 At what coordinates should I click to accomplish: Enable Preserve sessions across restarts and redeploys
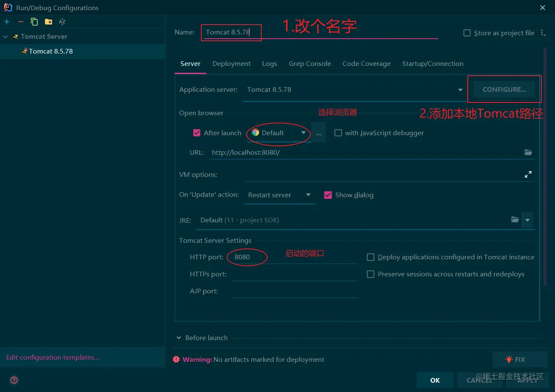click(371, 274)
